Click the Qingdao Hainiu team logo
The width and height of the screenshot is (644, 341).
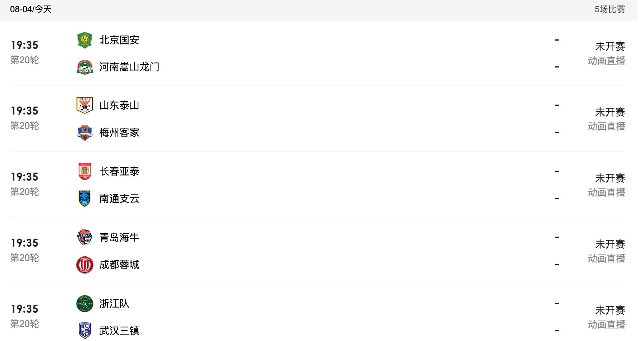[85, 238]
